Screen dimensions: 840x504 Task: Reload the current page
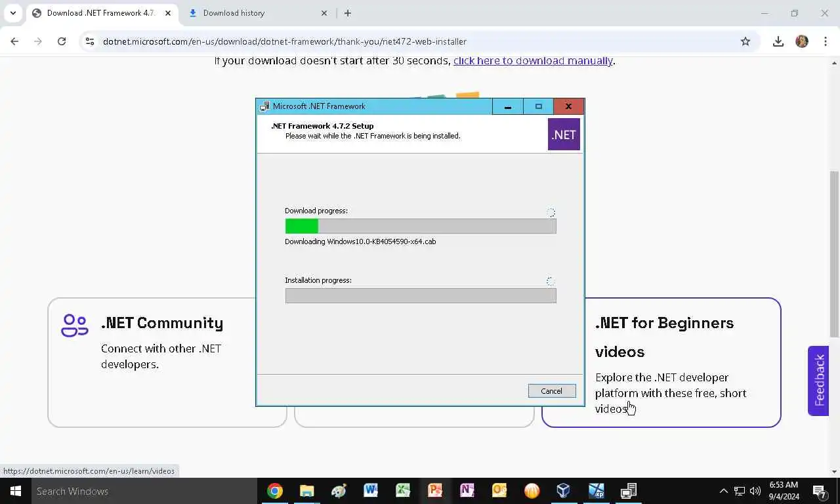point(62,41)
